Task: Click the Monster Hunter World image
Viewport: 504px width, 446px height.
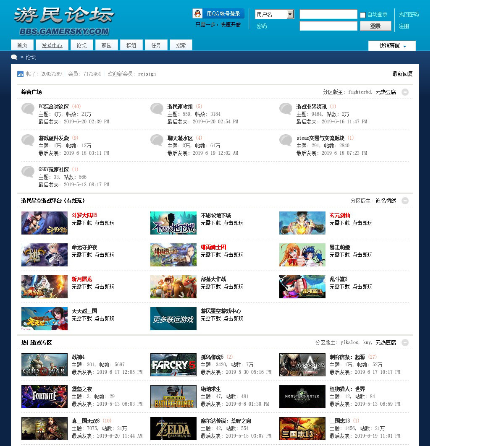Action: click(302, 396)
